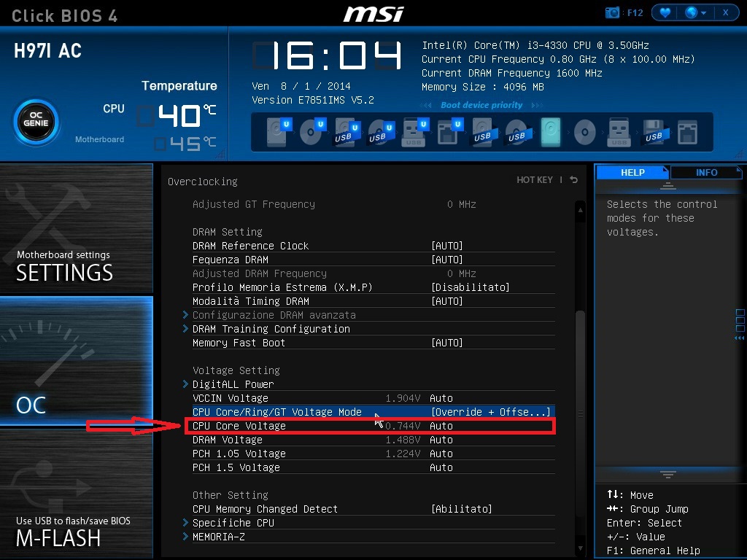The height and width of the screenshot is (560, 747).
Task: Select VCCIN Voltage Auto field
Action: [x=441, y=398]
